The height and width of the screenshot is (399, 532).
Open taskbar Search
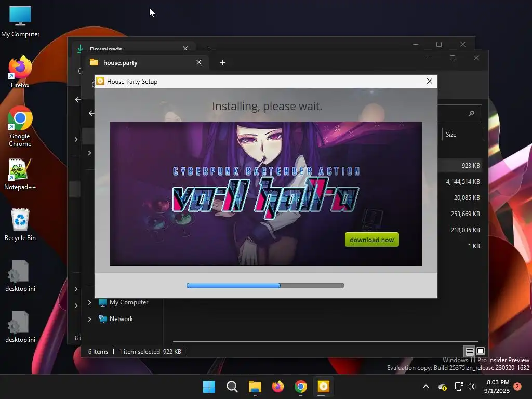pyautogui.click(x=232, y=387)
